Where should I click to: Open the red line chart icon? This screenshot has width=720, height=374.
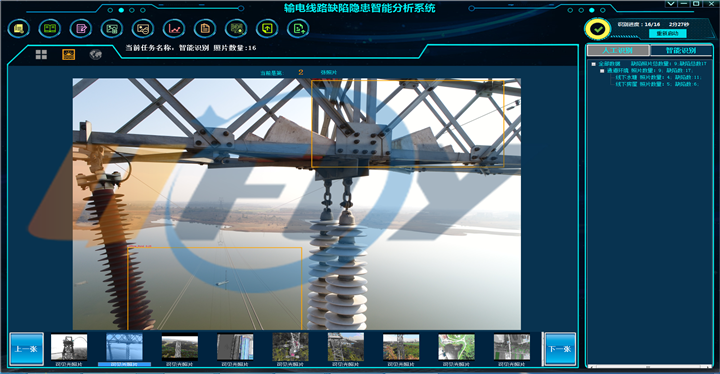click(174, 28)
